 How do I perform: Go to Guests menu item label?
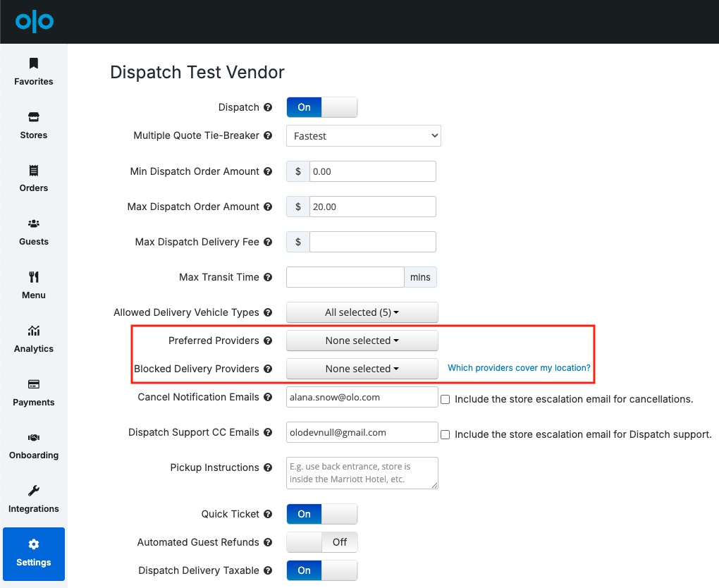tap(33, 241)
